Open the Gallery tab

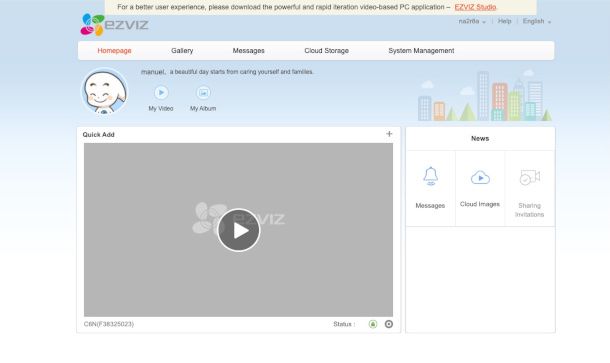tap(182, 51)
